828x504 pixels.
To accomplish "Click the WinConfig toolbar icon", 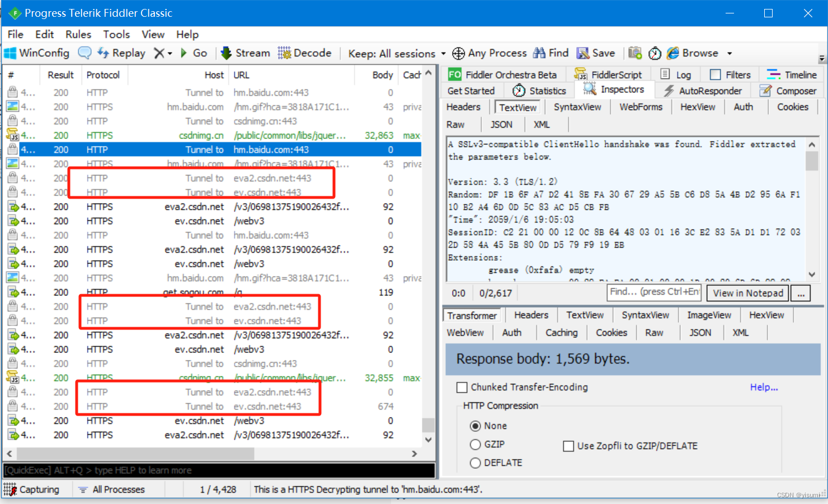I will pyautogui.click(x=10, y=53).
